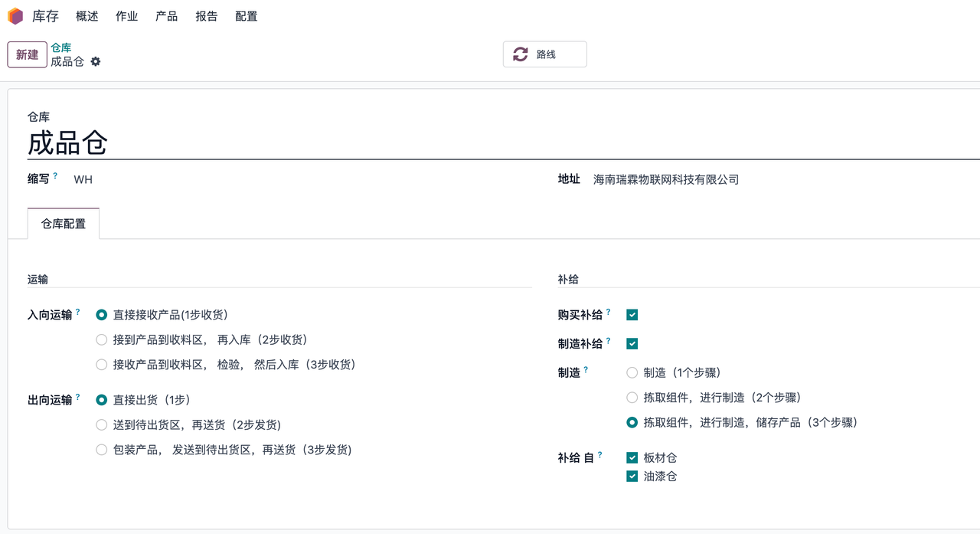Toggle 购买补给 checkbox
This screenshot has height=534, width=980.
point(632,315)
